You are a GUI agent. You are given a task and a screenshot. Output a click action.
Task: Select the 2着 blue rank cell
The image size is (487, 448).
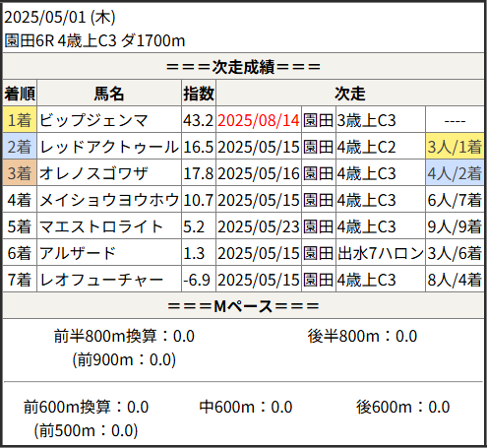(x=20, y=147)
